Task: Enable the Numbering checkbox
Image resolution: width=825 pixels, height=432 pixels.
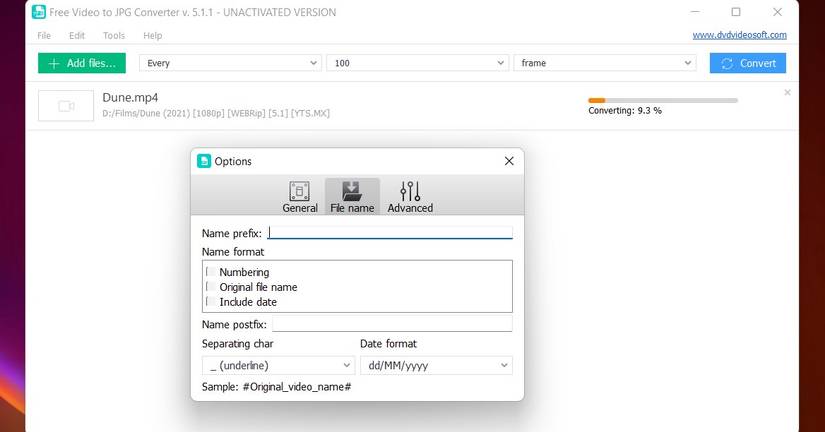Action: pos(211,272)
